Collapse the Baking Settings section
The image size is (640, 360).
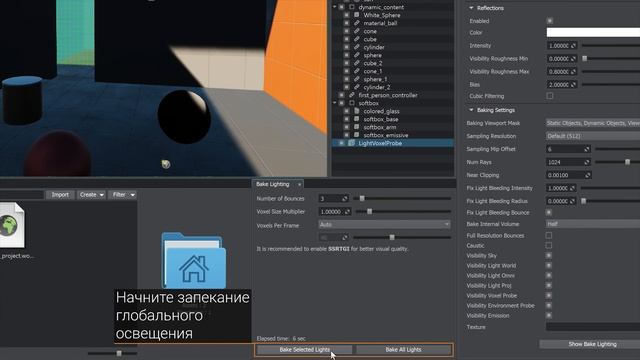coord(471,110)
